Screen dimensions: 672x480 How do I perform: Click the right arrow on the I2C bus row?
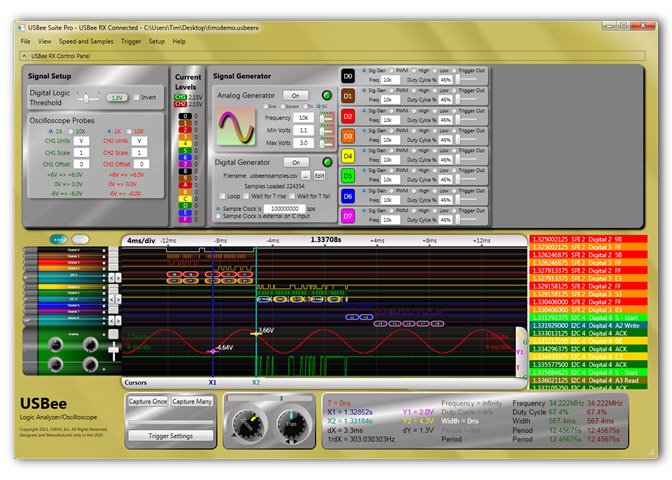118,299
